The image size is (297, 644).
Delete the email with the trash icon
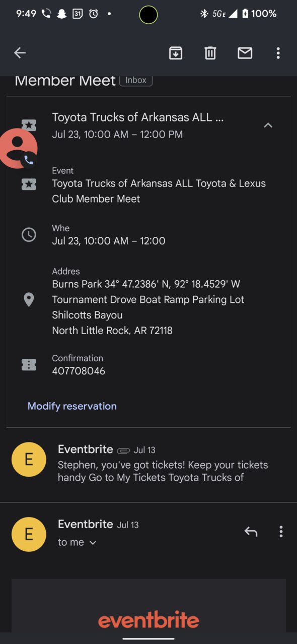(x=210, y=53)
